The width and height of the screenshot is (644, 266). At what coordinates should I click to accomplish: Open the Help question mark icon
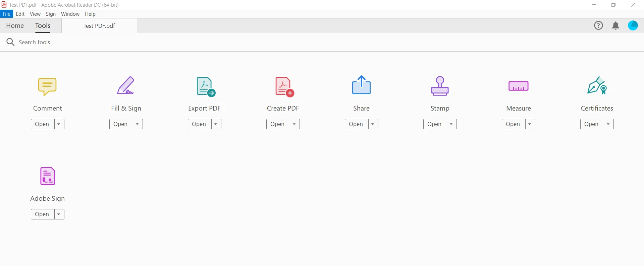[x=598, y=25]
